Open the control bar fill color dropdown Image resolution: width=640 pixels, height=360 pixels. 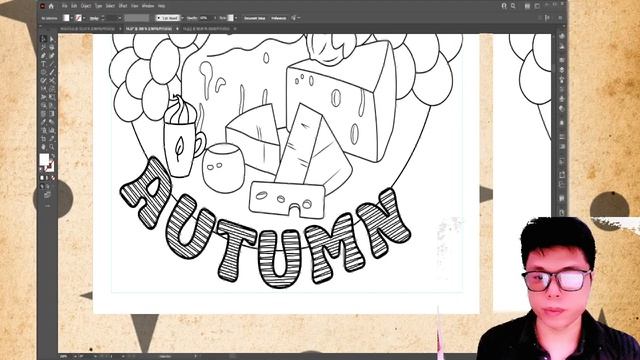[71, 18]
